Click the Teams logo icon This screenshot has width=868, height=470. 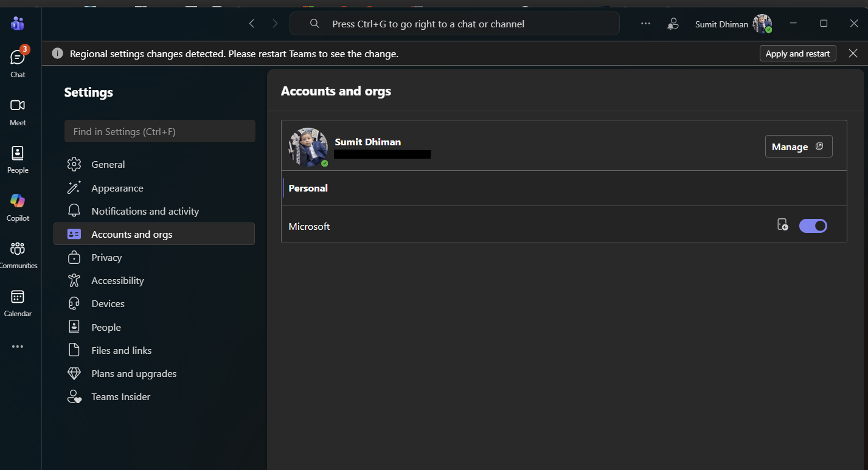tap(18, 24)
